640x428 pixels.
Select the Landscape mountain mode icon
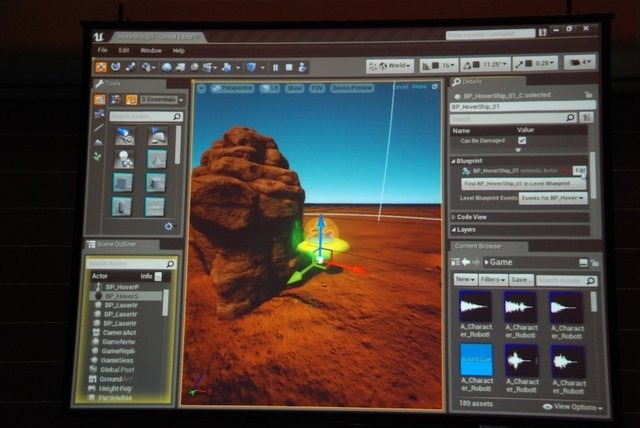click(x=98, y=142)
